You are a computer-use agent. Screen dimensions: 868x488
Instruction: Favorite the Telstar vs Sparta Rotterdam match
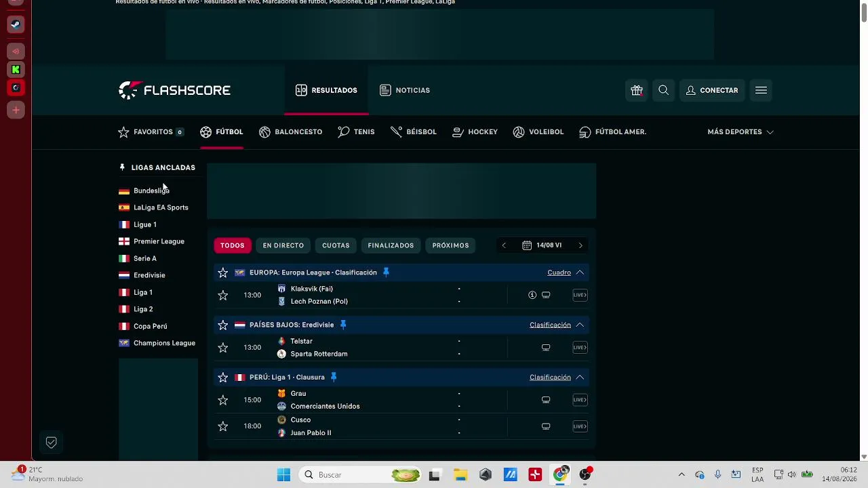[222, 348]
